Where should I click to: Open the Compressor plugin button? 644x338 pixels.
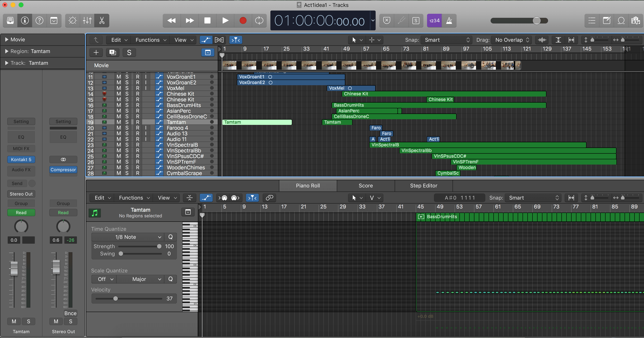63,169
